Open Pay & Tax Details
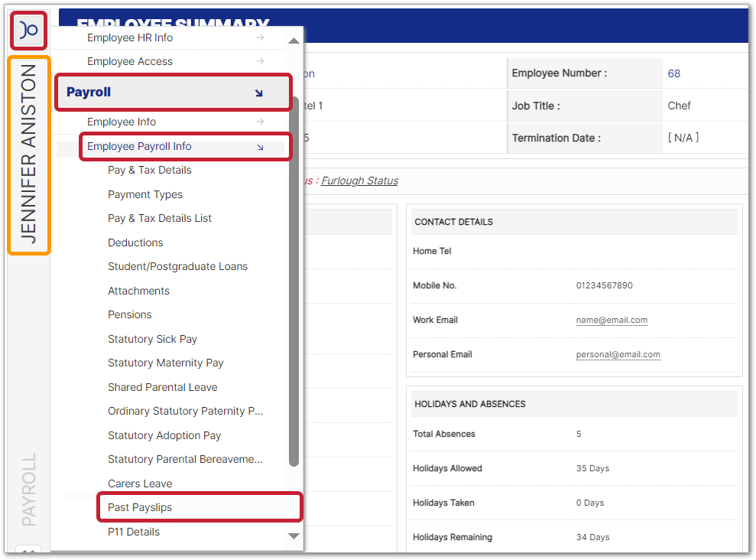Image resolution: width=756 pixels, height=560 pixels. coord(150,170)
